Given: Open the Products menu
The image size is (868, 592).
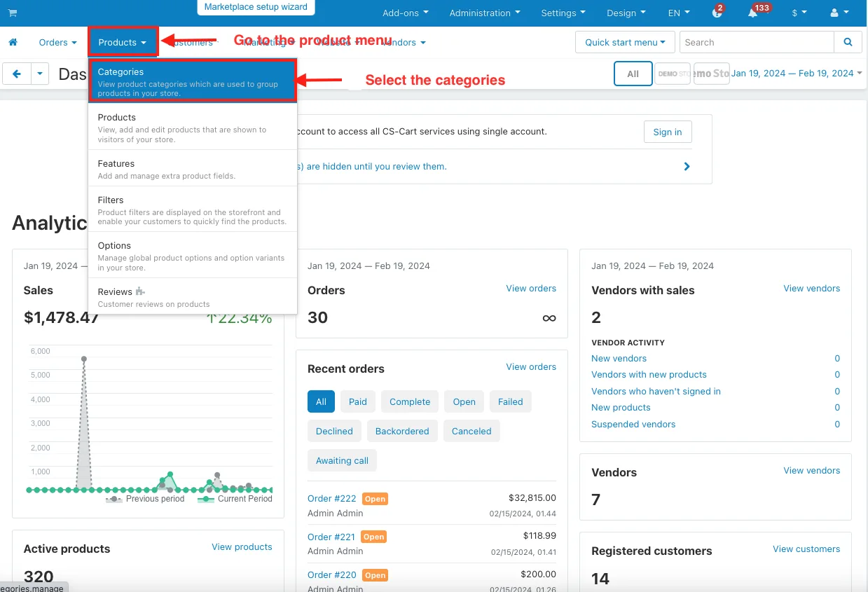Looking at the screenshot, I should click(123, 43).
